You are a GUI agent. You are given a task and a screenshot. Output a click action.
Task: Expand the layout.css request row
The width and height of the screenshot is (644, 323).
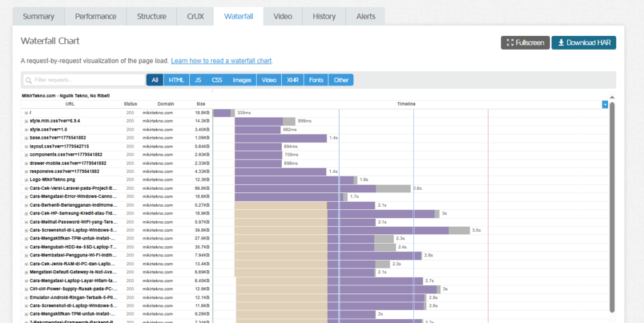tap(26, 146)
